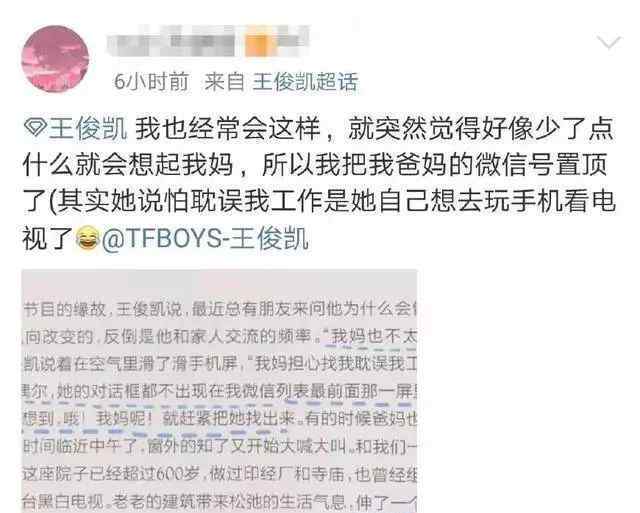Click image line 时间临近中午了
Image resolution: width=640 pixels, height=513 pixels.
point(81,446)
